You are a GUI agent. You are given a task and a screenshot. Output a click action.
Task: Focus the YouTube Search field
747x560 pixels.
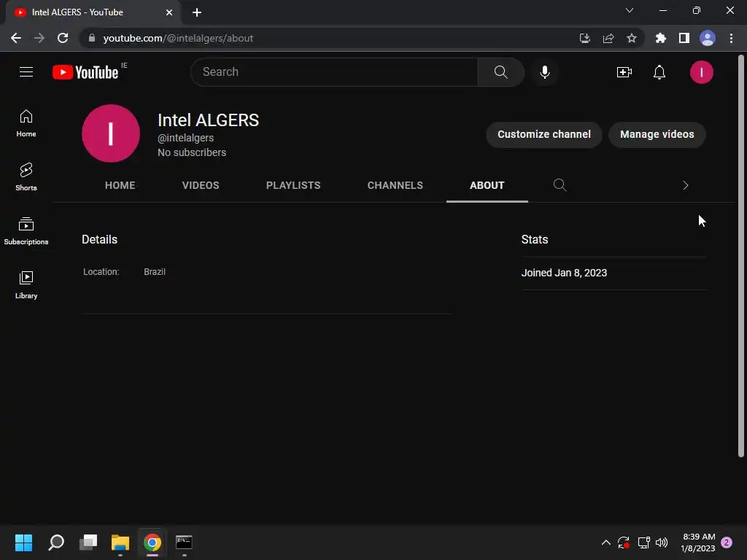[x=334, y=72]
